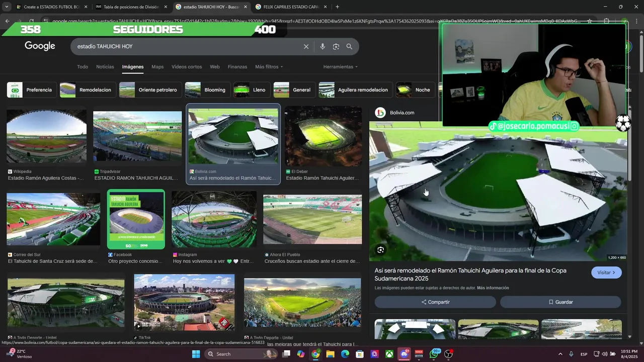The width and height of the screenshot is (644, 362).
Task: Filter images by Lleno chip
Action: coord(252,90)
